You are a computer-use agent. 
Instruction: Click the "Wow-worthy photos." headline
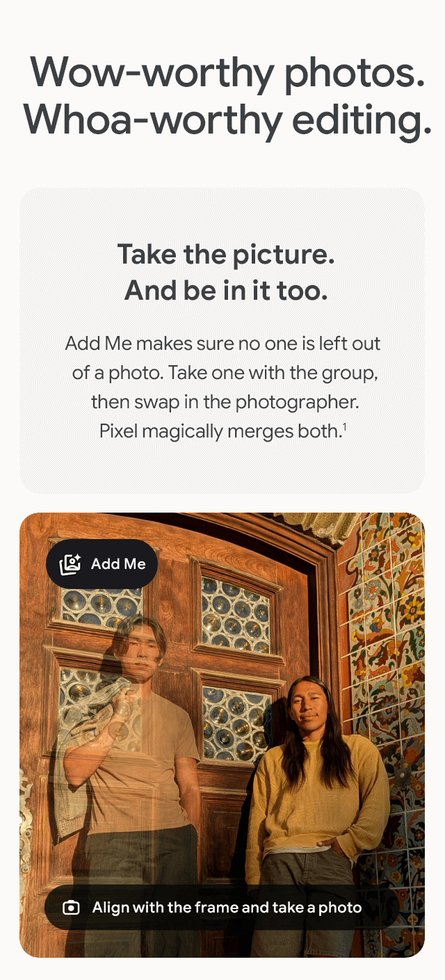tap(227, 72)
